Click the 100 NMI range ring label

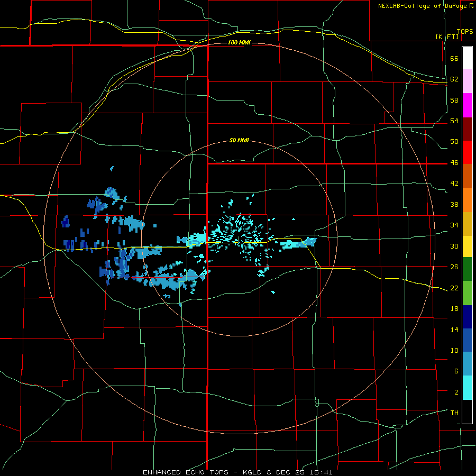pos(239,42)
